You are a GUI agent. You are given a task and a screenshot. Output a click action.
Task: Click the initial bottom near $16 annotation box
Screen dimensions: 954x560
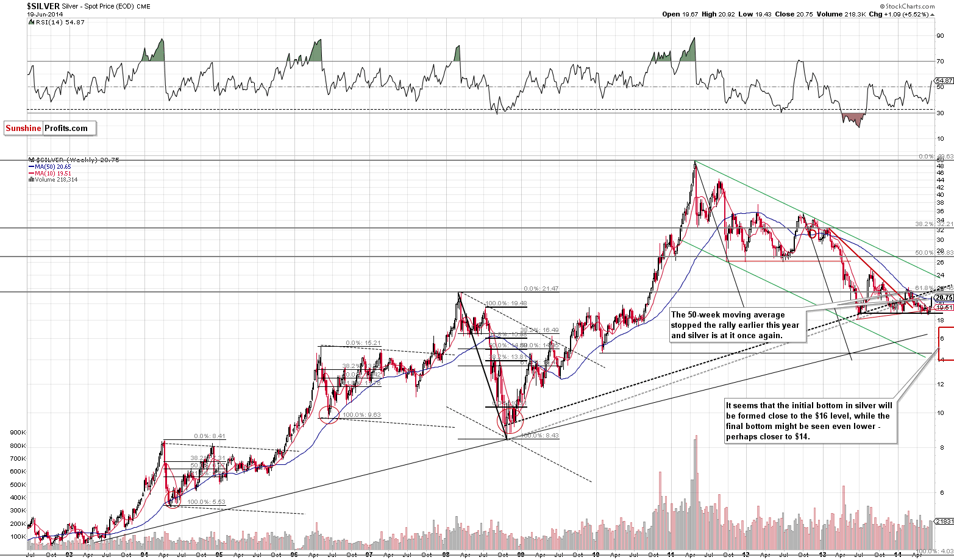(811, 421)
